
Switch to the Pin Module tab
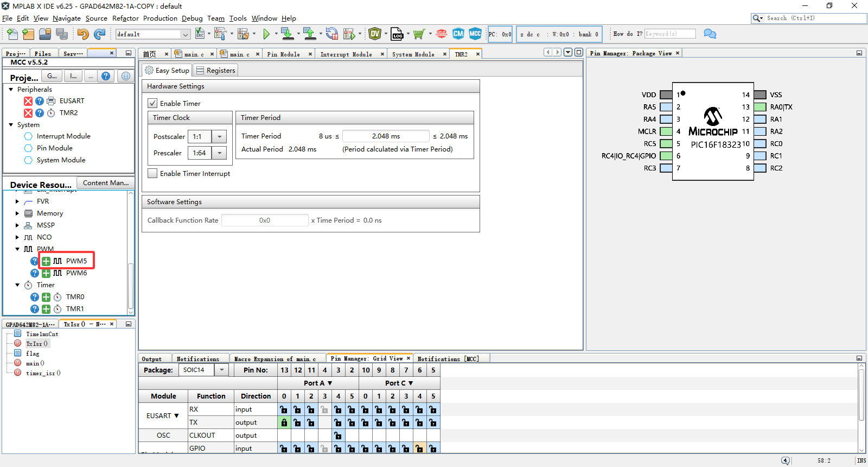point(283,54)
